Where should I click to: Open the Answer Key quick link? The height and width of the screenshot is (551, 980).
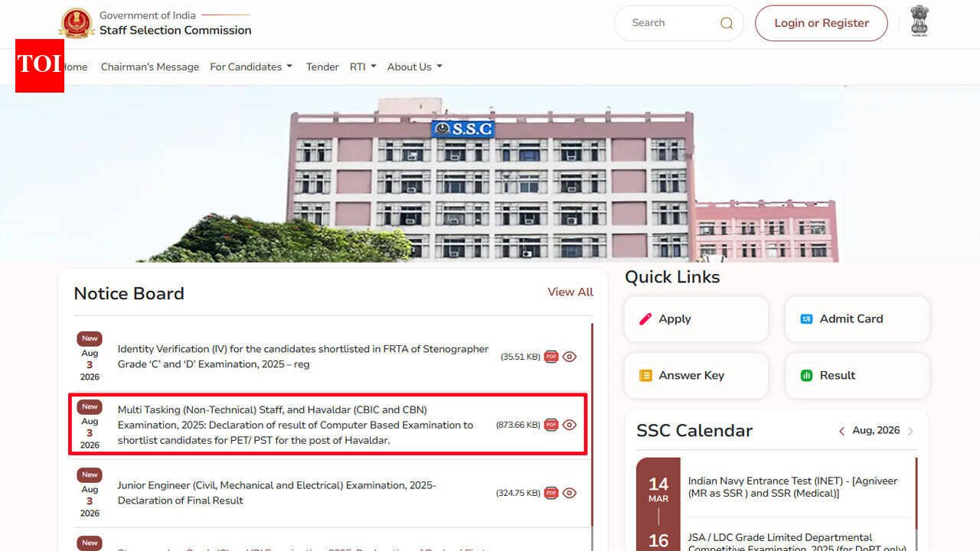coord(696,376)
